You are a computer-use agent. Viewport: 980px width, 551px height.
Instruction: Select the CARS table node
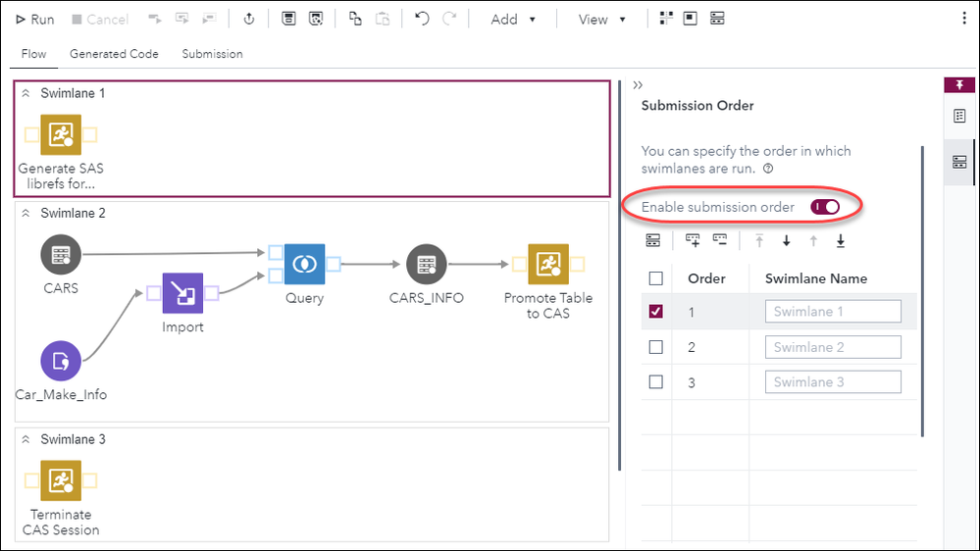61,255
